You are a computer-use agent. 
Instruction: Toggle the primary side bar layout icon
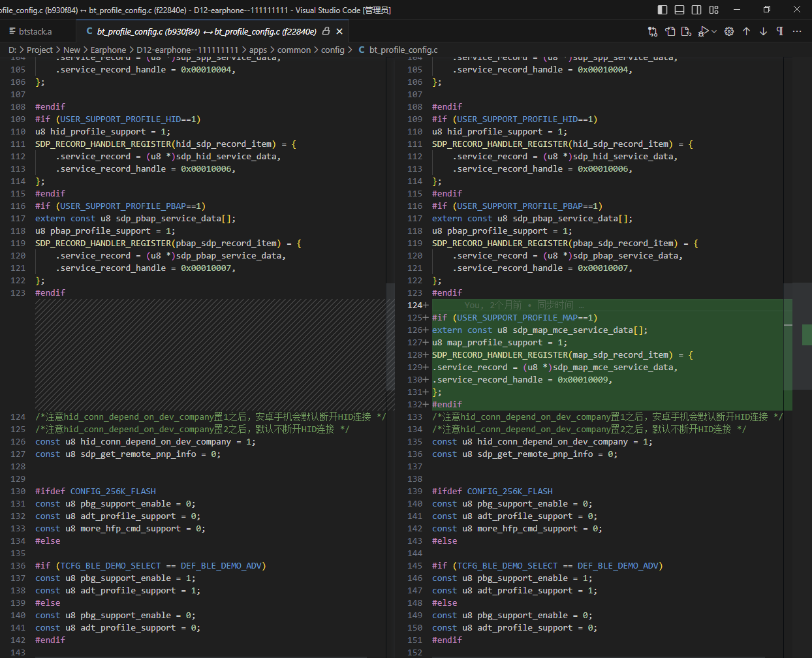[663, 10]
